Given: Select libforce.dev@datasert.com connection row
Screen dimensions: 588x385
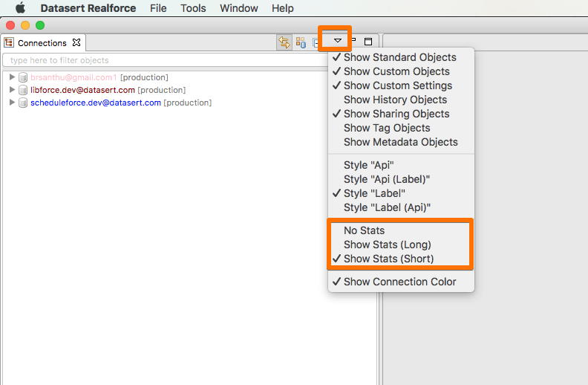Looking at the screenshot, I should (108, 90).
